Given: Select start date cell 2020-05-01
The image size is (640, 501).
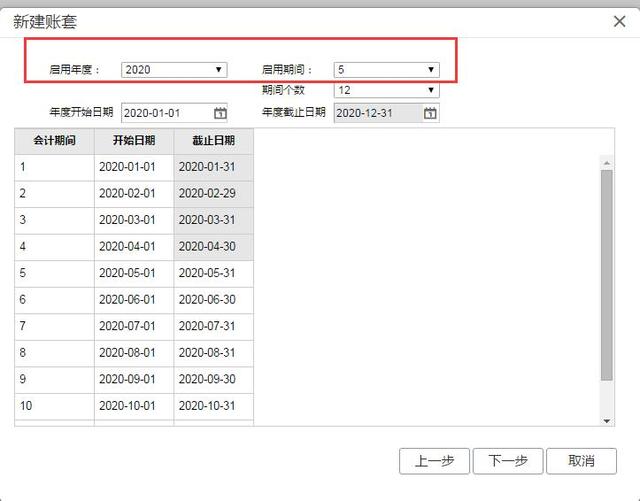Looking at the screenshot, I should tap(134, 274).
